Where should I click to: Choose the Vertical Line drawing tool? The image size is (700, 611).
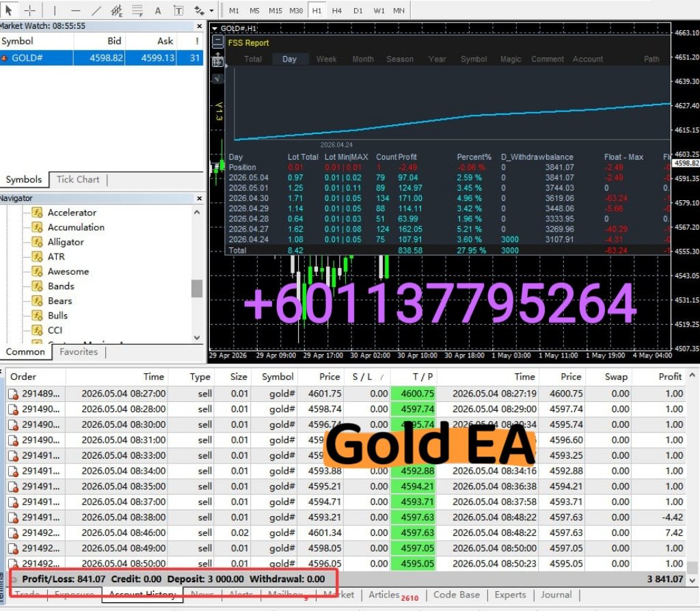click(x=55, y=10)
